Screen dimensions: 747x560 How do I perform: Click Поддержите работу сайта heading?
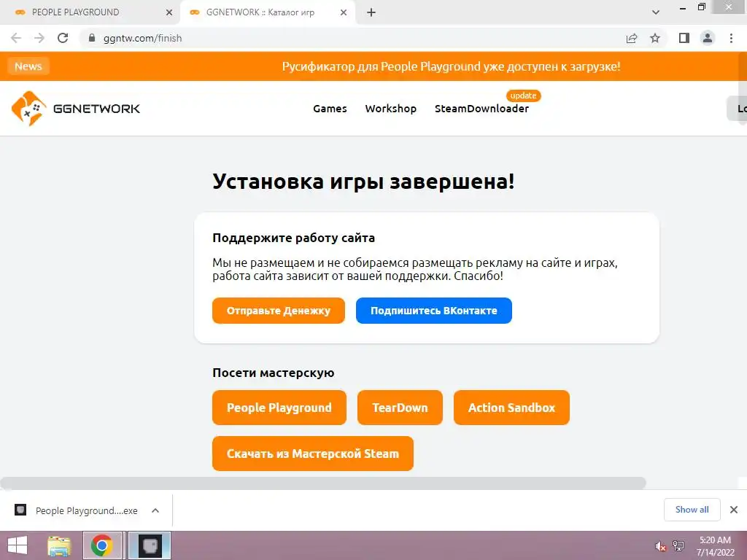[293, 238]
